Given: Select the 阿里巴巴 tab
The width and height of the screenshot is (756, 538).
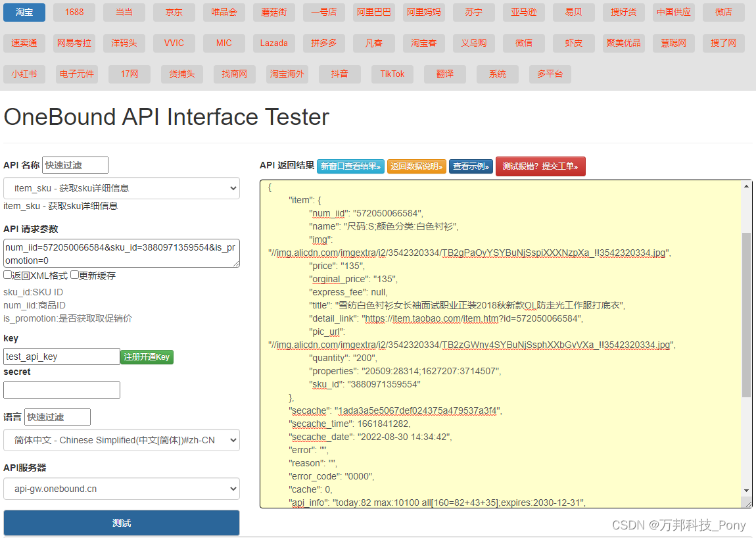Looking at the screenshot, I should 373,12.
